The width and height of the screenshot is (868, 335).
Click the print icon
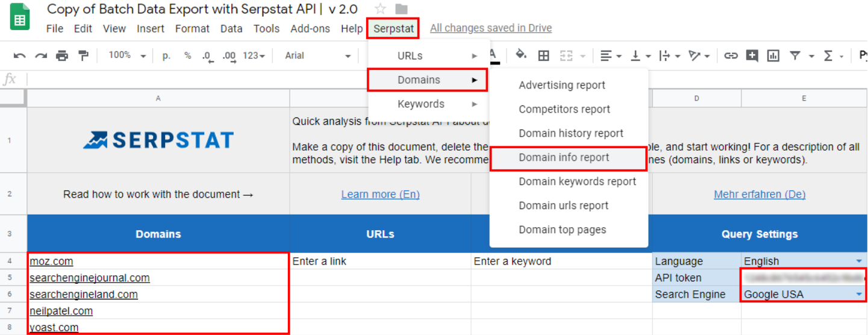62,56
